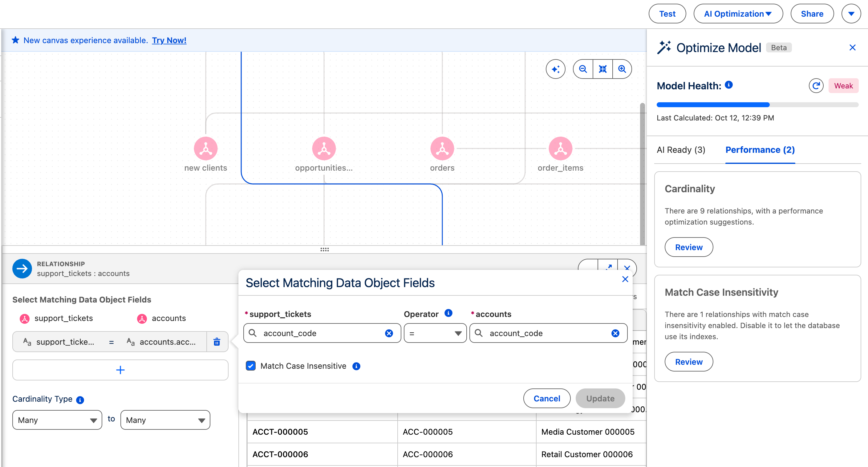The width and height of the screenshot is (868, 467).
Task: Open the Operator dropdown
Action: point(435,333)
